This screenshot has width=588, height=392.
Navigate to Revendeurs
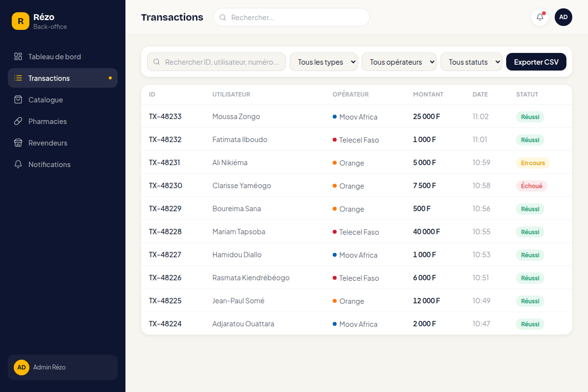point(63,143)
